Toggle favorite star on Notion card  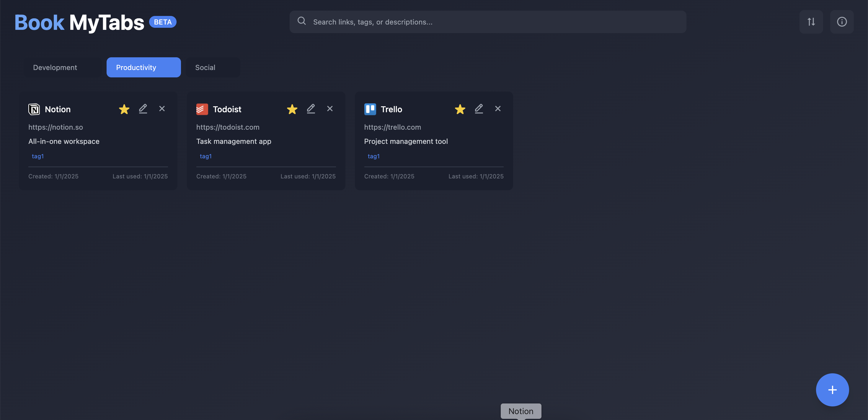124,109
